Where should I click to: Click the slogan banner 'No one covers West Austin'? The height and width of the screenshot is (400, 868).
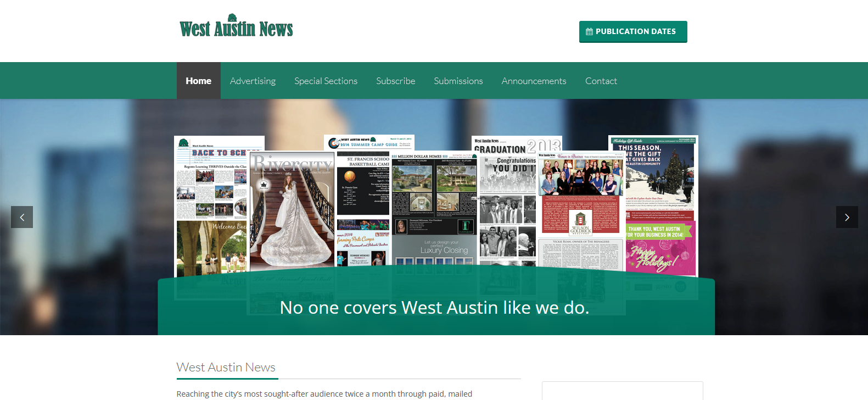click(435, 308)
